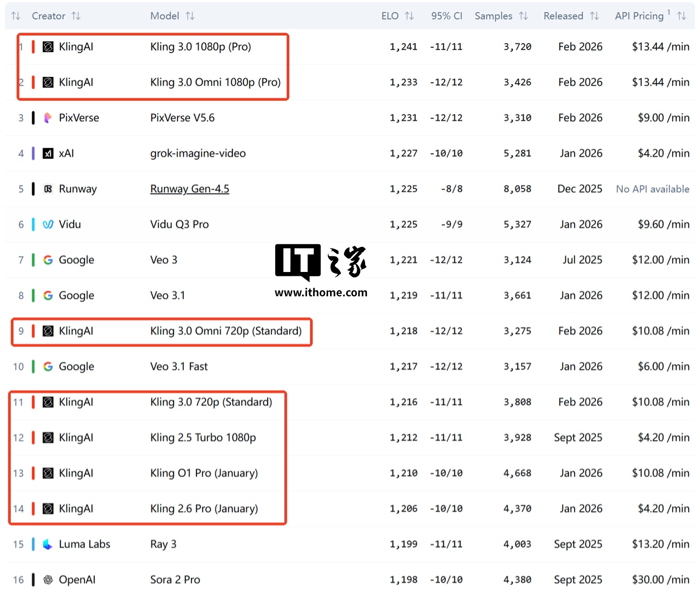Click the KlingAI logo for Kling 2.6 Pro (January)

(48, 508)
